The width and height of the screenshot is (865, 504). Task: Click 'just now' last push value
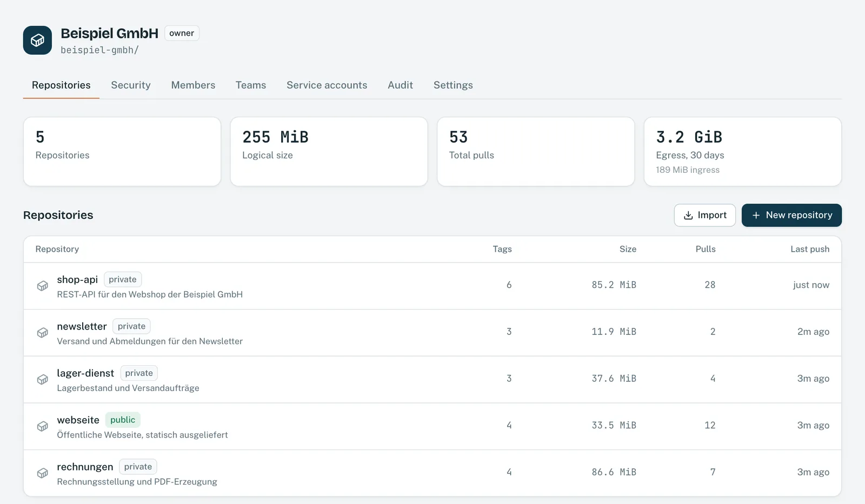811,285
